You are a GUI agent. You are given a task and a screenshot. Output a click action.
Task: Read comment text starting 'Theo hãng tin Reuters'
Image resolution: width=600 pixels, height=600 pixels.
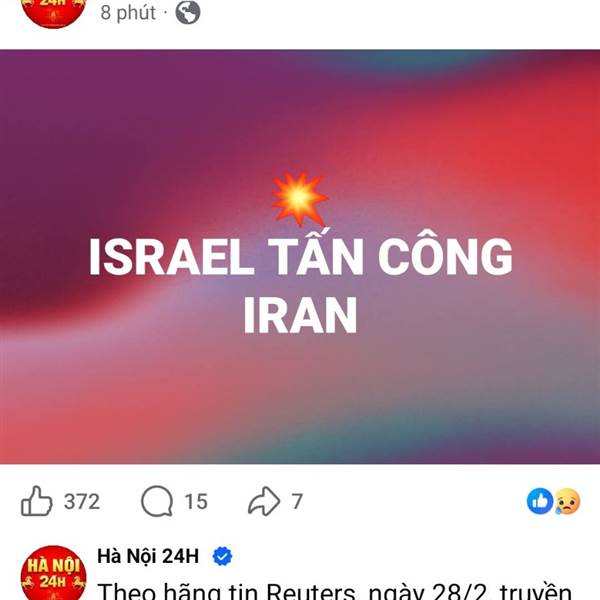(335, 591)
